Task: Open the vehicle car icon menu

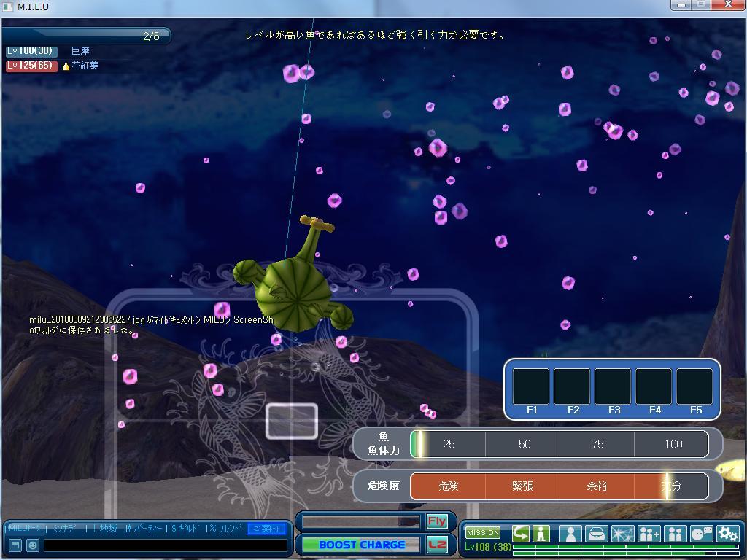Action: pyautogui.click(x=597, y=534)
